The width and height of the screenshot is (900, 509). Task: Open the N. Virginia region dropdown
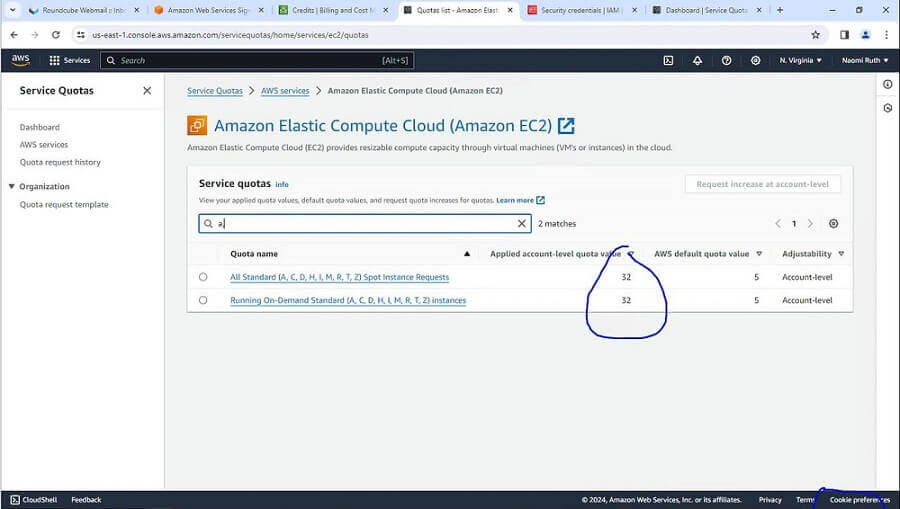[800, 60]
